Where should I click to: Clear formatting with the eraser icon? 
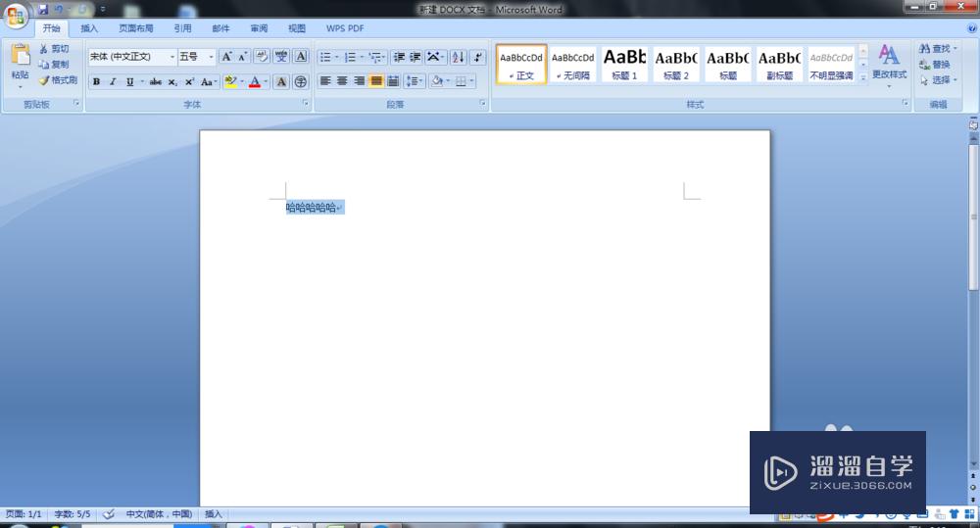(262, 57)
